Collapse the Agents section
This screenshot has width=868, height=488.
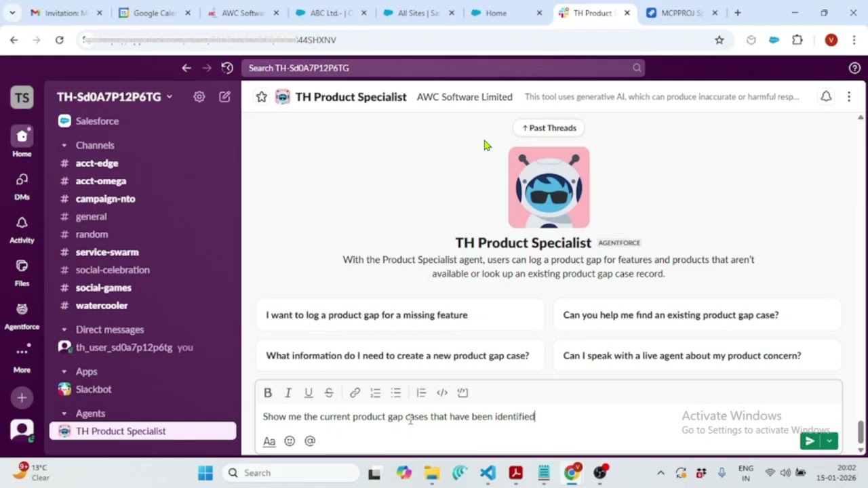tap(64, 413)
